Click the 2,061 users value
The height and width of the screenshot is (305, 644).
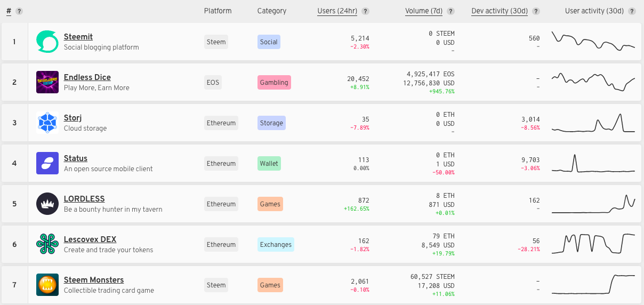360,282
